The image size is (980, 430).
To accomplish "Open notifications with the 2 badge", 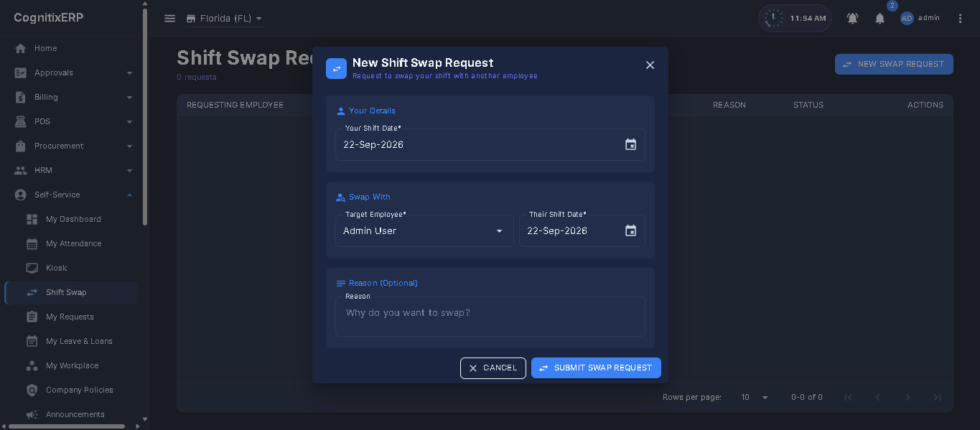I will (880, 19).
